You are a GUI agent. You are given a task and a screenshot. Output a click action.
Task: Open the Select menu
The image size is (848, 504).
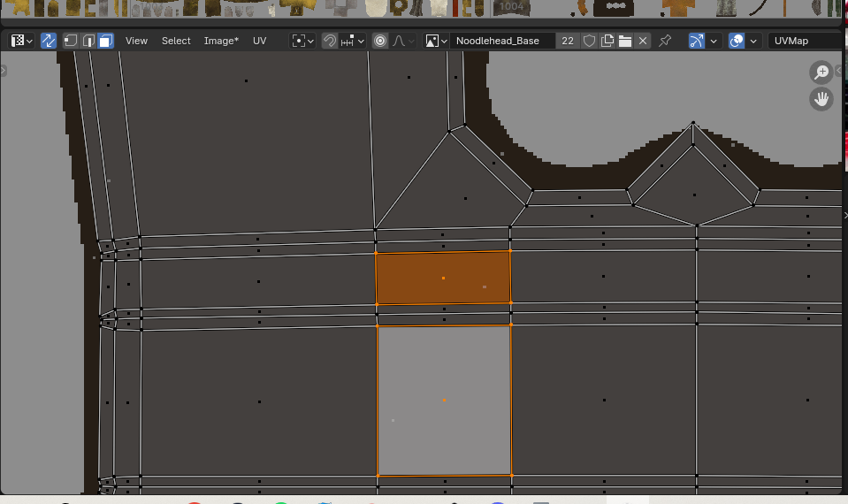pyautogui.click(x=176, y=41)
